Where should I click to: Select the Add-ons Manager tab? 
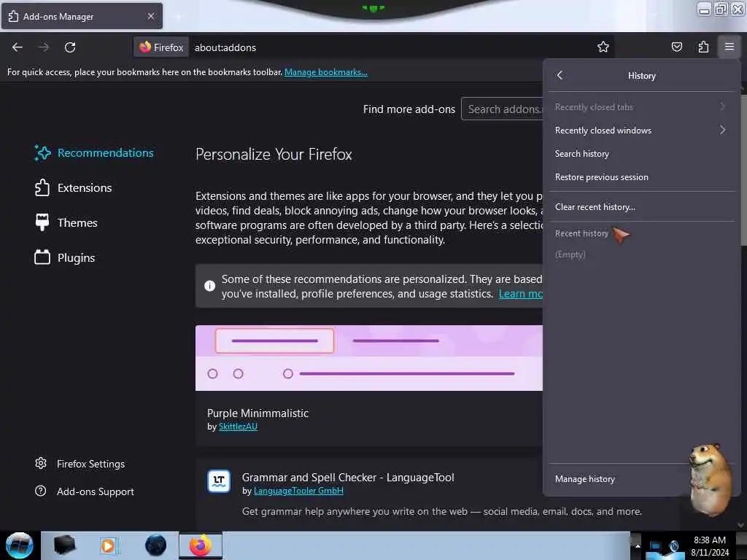[82, 16]
